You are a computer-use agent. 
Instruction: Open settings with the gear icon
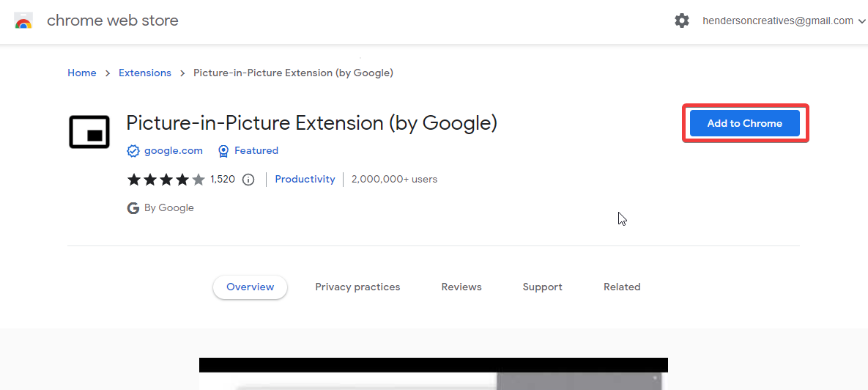click(682, 21)
